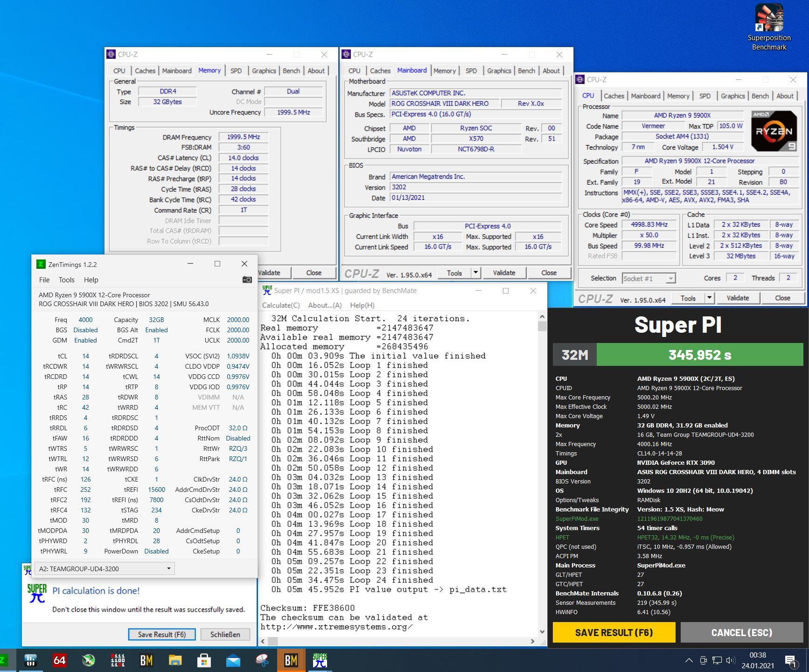This screenshot has height=672, width=809.
Task: Select Bench tab in rightmost CPU-Z window
Action: tap(760, 96)
